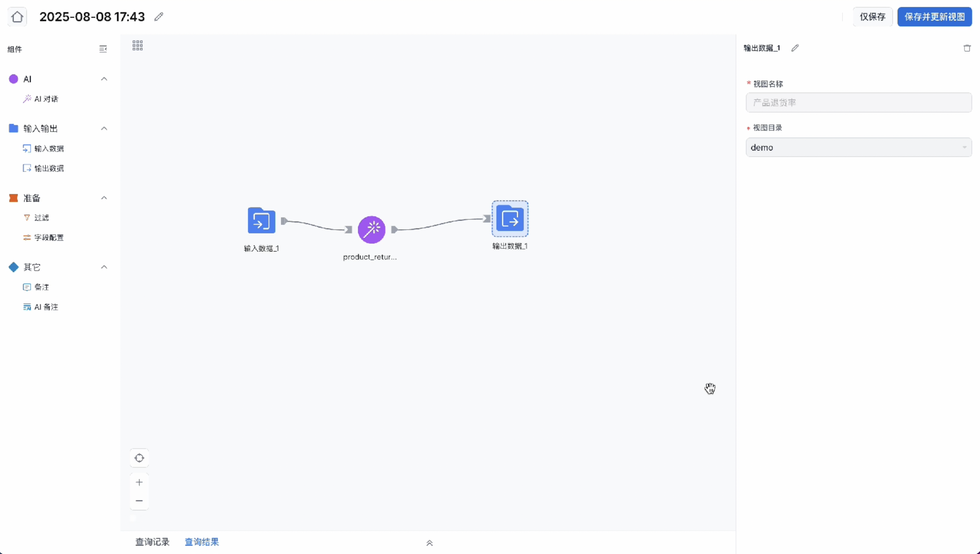This screenshot has height=554, width=980.
Task: Click the pencil icon next to 输出数据_1
Action: [x=795, y=48]
